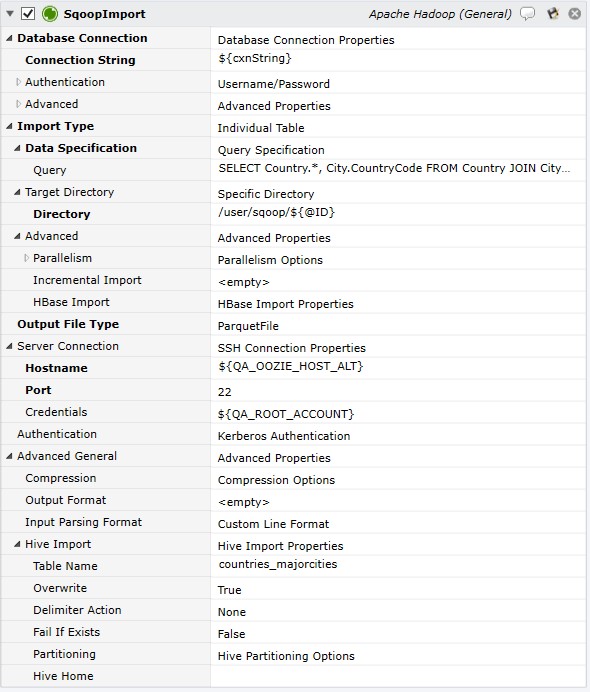Remove SqoopImport with the X icon

[x=575, y=14]
